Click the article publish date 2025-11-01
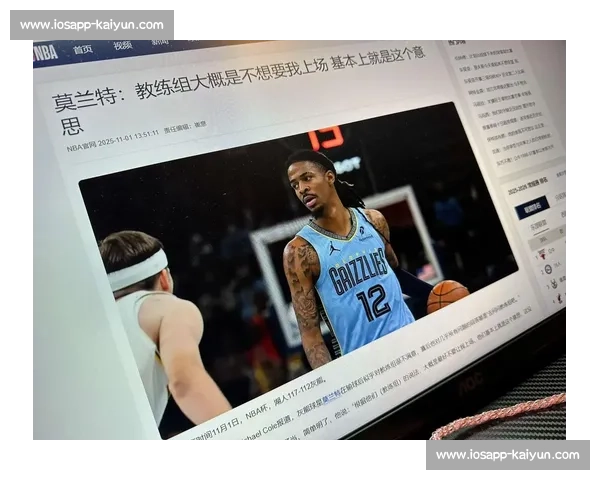Image resolution: width=600 pixels, height=480 pixels. (133, 136)
